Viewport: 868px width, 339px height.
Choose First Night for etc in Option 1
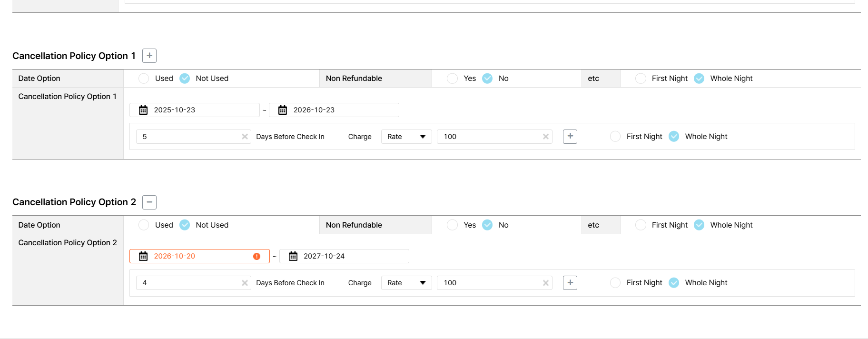[641, 79]
